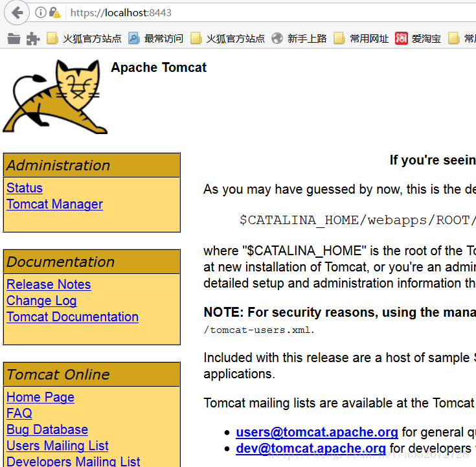Click the Administration section header
The height and width of the screenshot is (467, 476).
coord(92,165)
